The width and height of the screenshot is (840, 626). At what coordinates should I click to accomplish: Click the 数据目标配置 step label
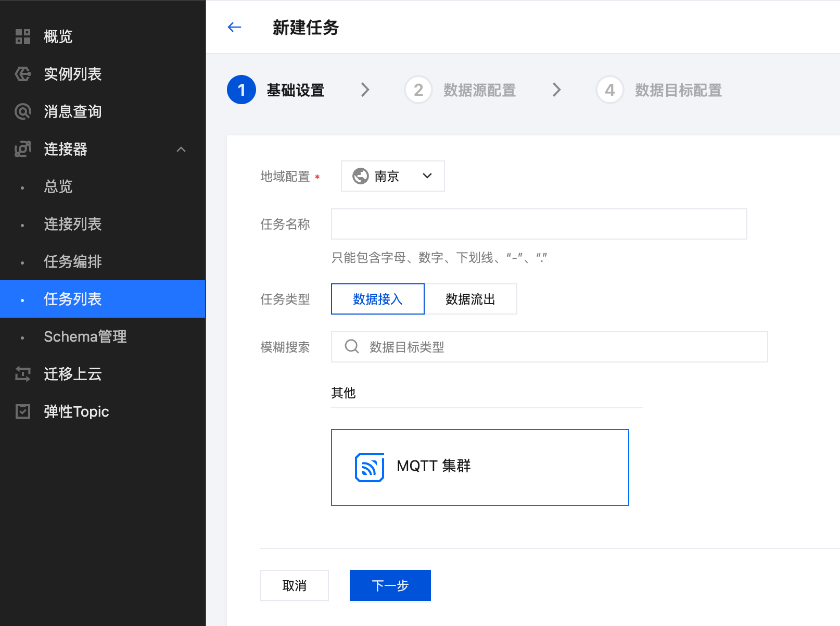tap(678, 90)
